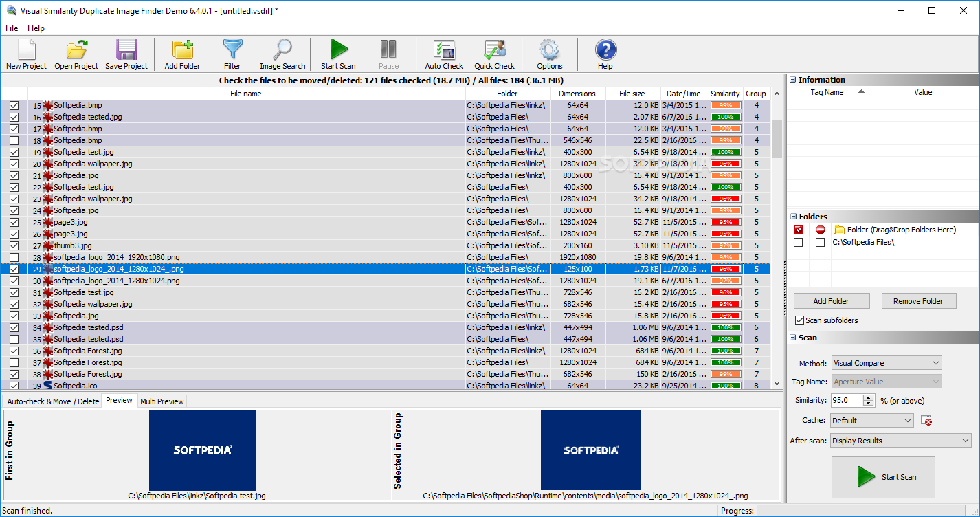Screen dimensions: 980x517
Task: Check first box beside C:\Softpedia Files\
Action: [799, 243]
